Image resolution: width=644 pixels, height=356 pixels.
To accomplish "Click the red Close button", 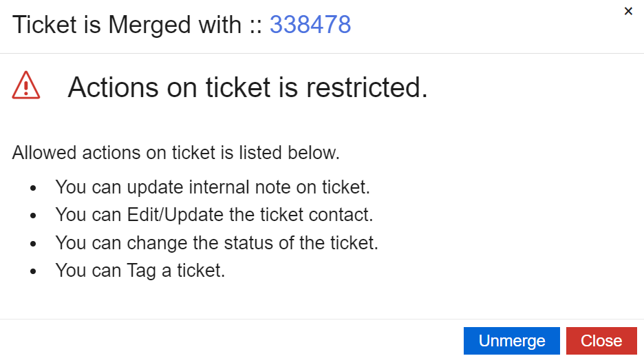I will (601, 341).
